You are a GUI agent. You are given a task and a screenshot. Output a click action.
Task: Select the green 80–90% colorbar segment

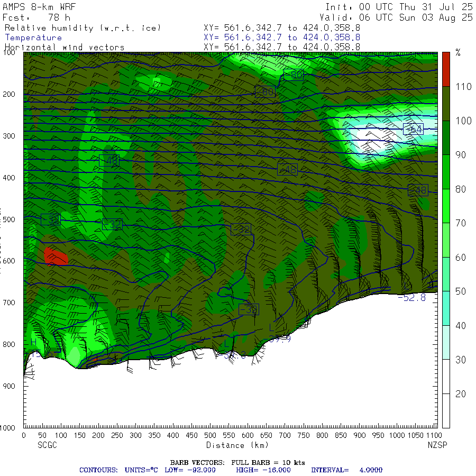[446, 172]
